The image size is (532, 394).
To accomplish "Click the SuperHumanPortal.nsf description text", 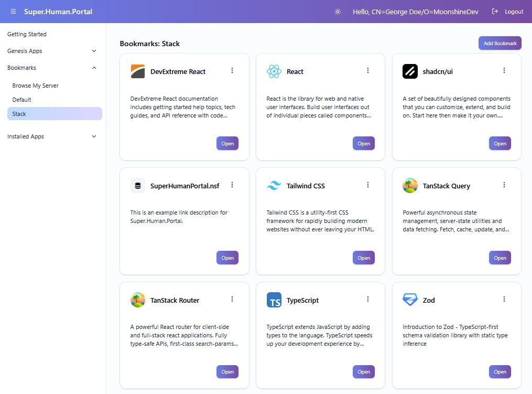I will coord(179,217).
